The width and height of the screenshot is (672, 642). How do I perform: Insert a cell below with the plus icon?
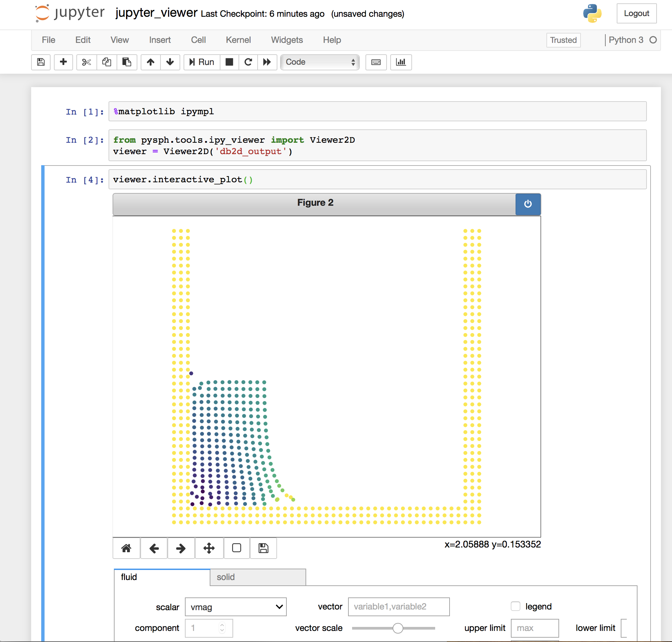(x=63, y=62)
